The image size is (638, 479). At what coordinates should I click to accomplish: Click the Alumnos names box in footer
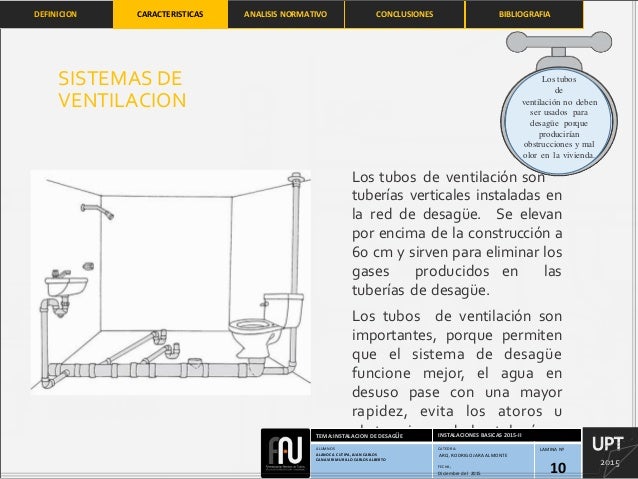371,460
